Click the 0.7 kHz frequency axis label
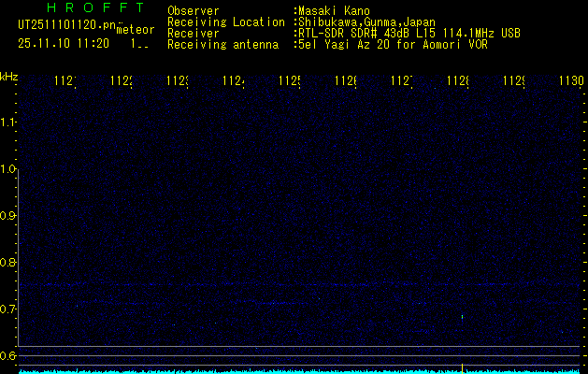Screen dimensions: 588x374 click(7, 309)
